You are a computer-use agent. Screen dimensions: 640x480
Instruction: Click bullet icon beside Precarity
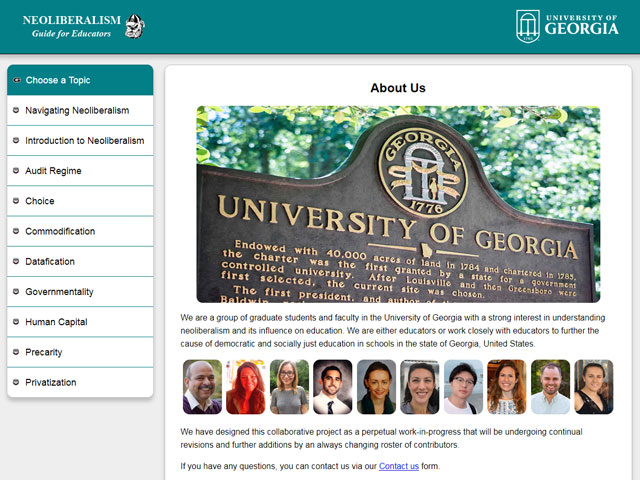pyautogui.click(x=16, y=352)
